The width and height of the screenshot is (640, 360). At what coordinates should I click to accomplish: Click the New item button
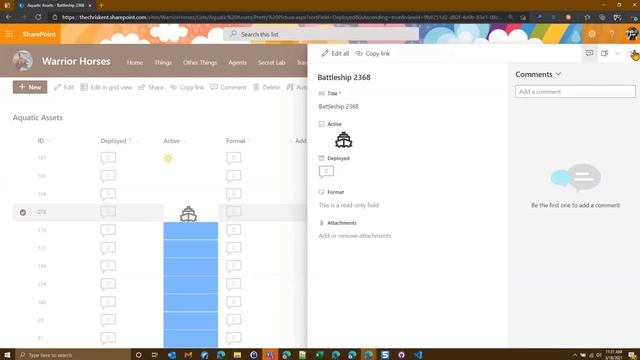click(x=30, y=87)
